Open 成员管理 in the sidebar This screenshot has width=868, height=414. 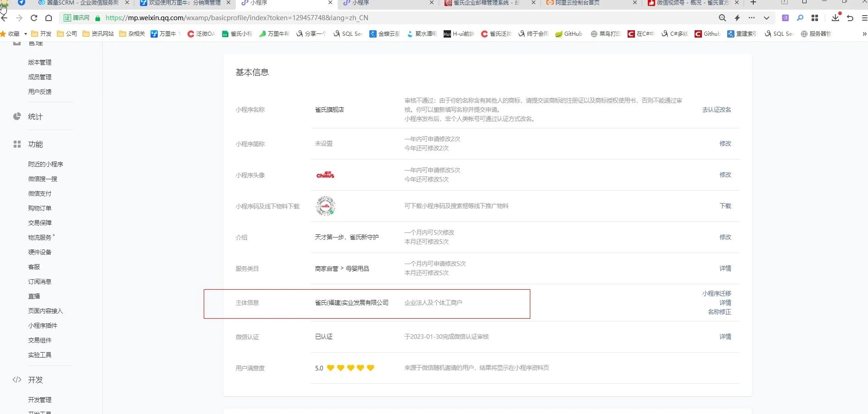click(40, 77)
